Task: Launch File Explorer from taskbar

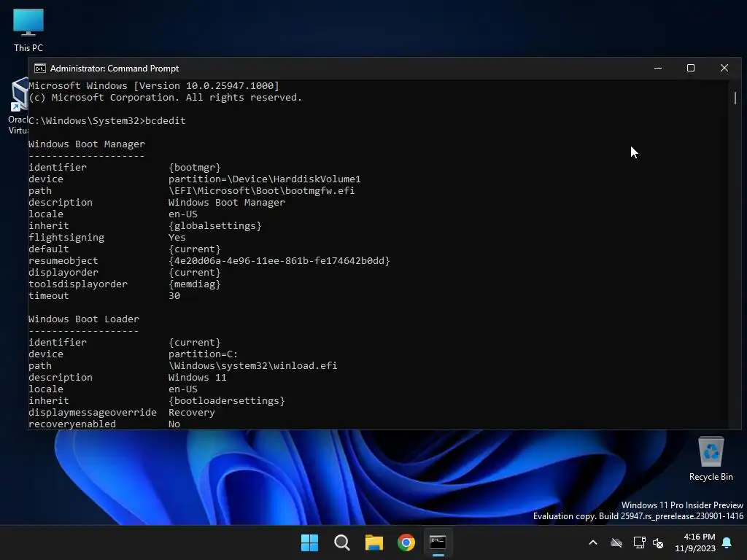Action: point(374,542)
